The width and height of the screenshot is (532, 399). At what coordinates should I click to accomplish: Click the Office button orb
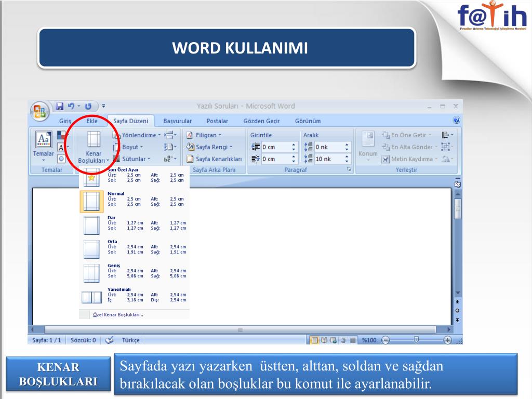click(x=39, y=111)
